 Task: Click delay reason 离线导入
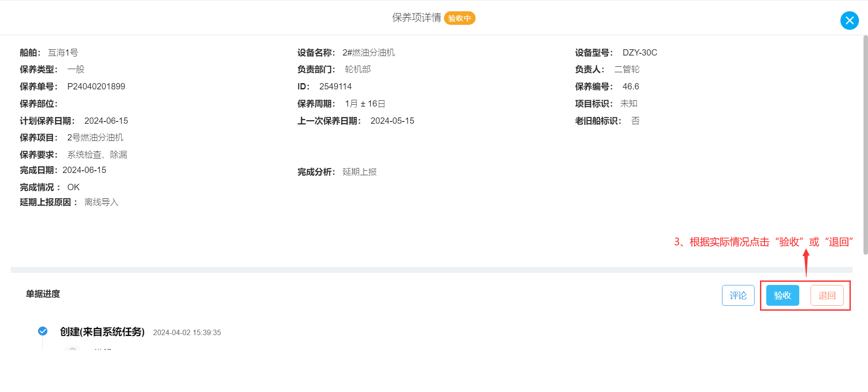101,202
